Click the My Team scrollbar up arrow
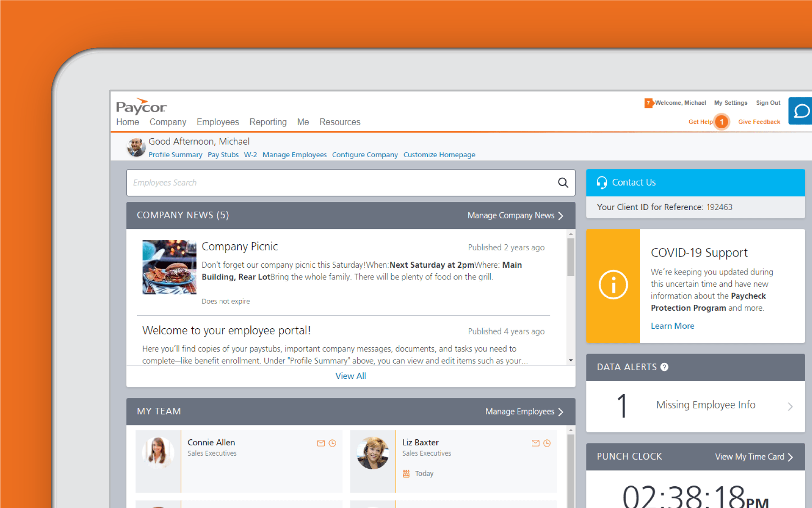The height and width of the screenshot is (508, 812). click(571, 430)
